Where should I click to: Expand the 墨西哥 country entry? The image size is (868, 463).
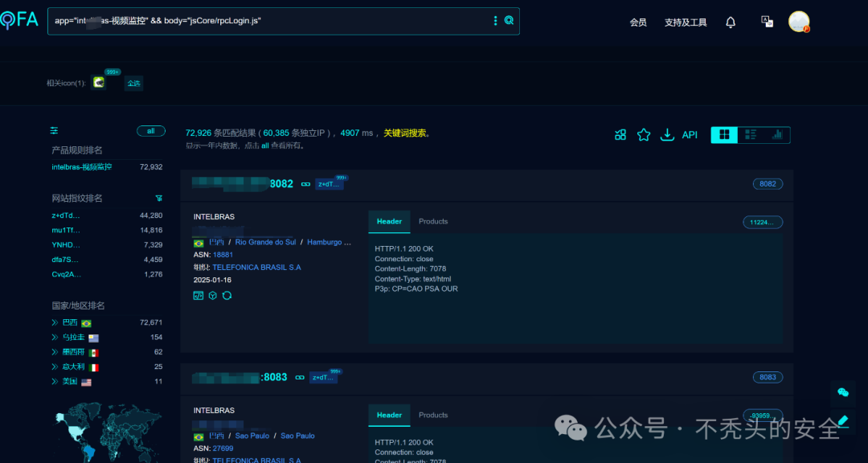tap(55, 352)
